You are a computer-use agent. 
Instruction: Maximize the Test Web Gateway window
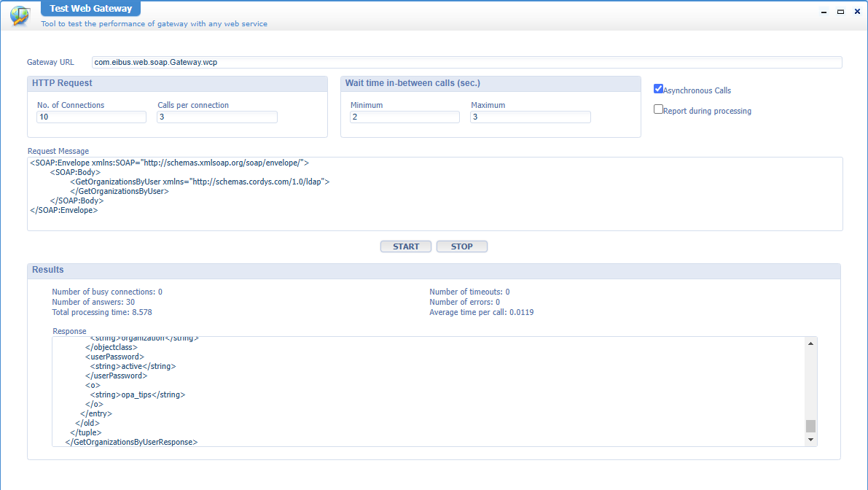coord(840,11)
